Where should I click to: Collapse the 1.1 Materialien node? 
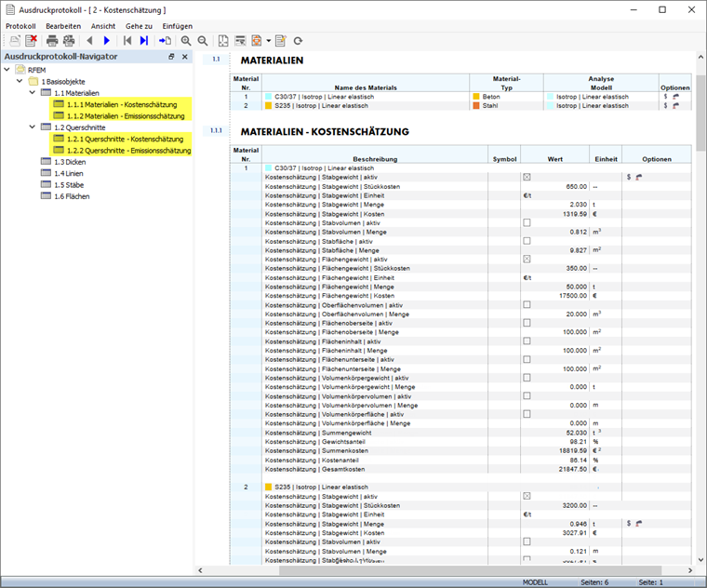coord(32,92)
